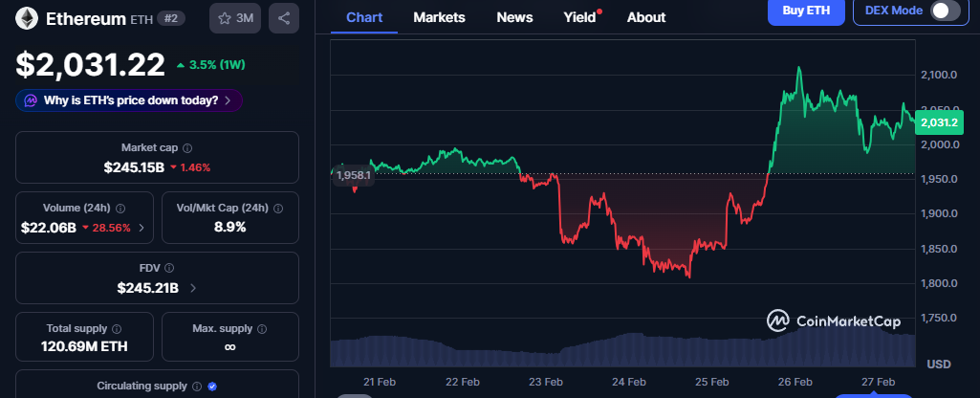980x398 pixels.
Task: Open the About tab
Action: point(645,17)
